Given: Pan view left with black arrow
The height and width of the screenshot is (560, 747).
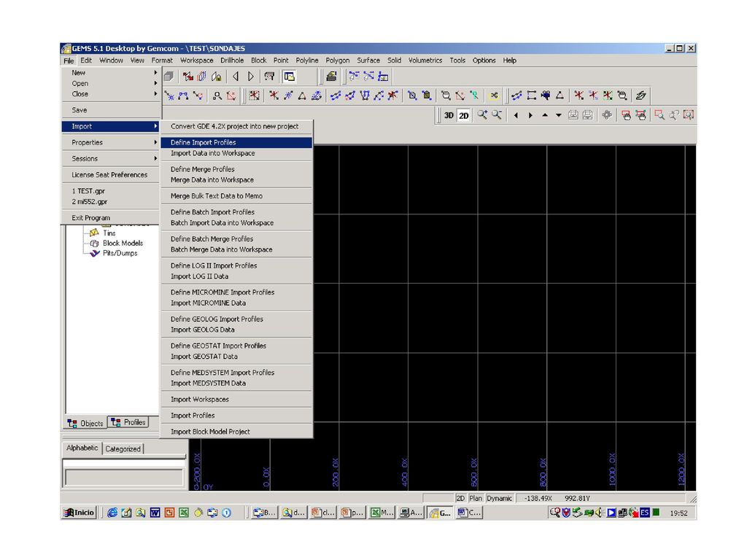Looking at the screenshot, I should [x=516, y=115].
